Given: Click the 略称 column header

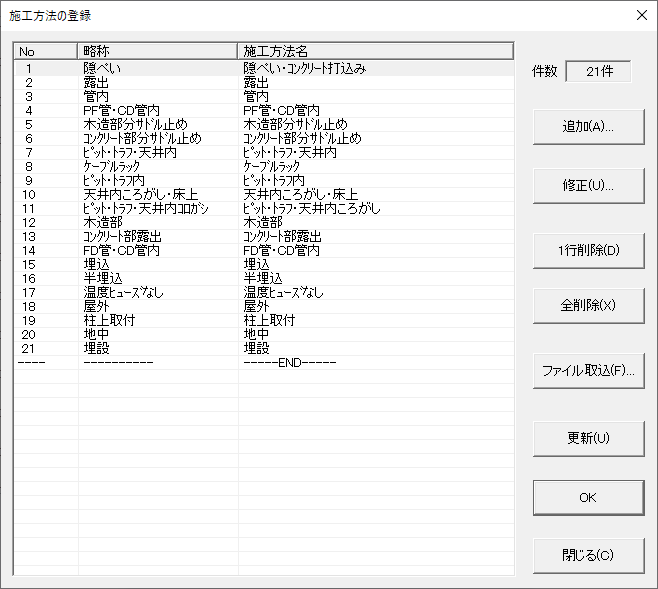Looking at the screenshot, I should (x=157, y=51).
